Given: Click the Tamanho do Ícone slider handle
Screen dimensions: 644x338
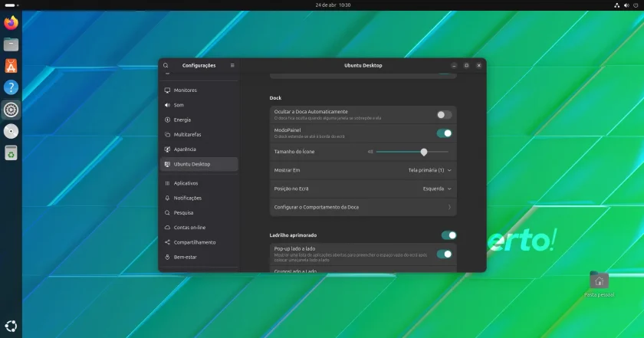Looking at the screenshot, I should 424,152.
